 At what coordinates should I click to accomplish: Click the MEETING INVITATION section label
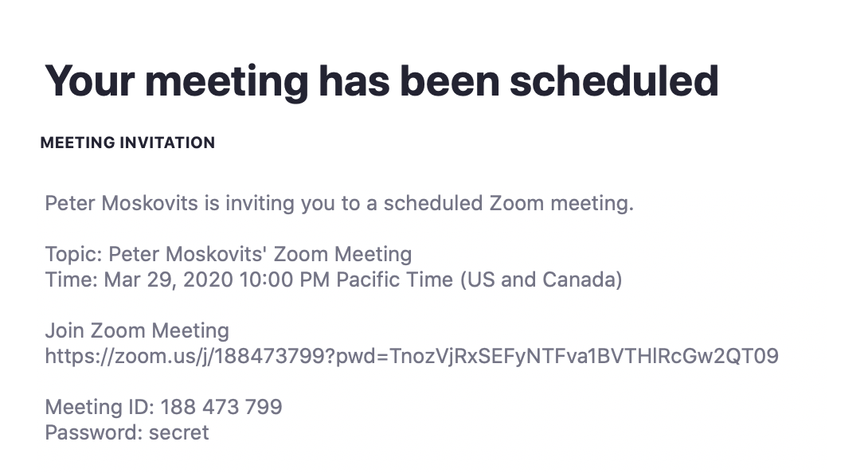click(x=127, y=143)
